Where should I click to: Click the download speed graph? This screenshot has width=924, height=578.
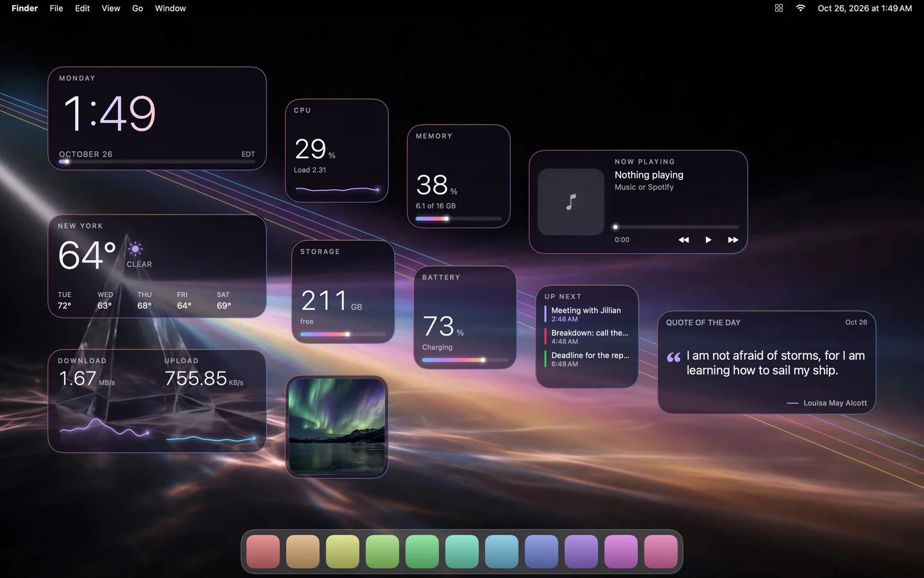(x=105, y=428)
